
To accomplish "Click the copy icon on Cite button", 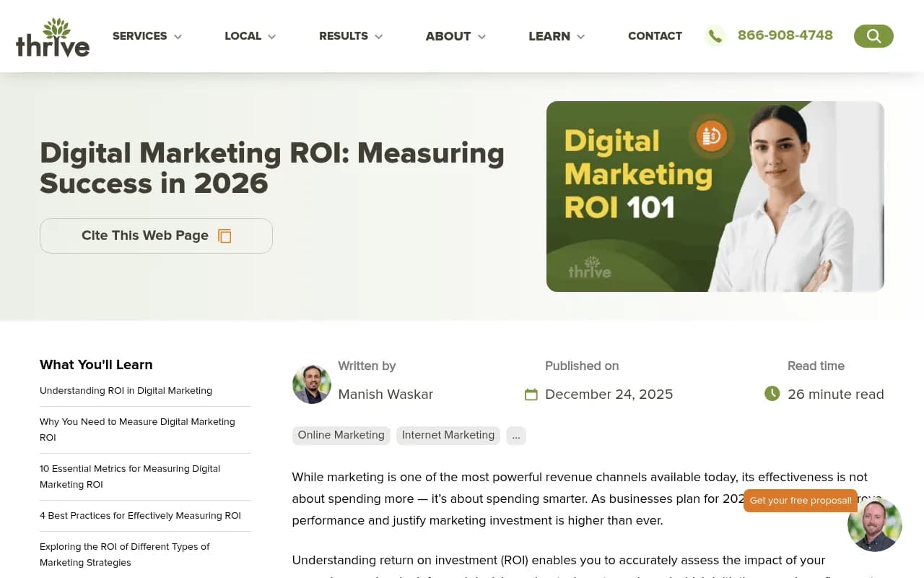I will (225, 236).
